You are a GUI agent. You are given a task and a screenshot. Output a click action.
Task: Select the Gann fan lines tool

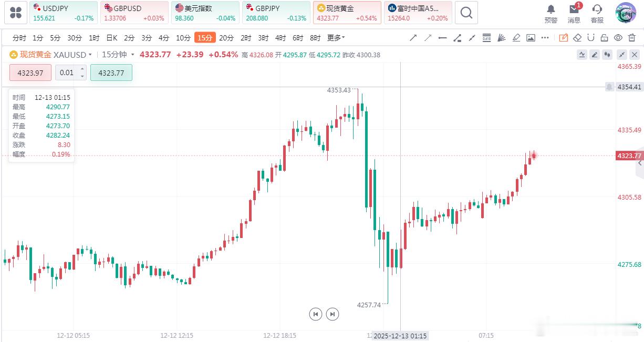pyautogui.click(x=501, y=38)
